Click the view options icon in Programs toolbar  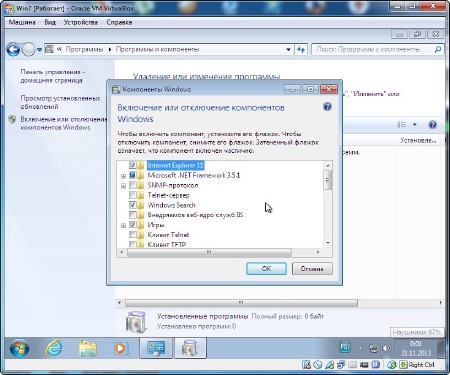pos(402,125)
